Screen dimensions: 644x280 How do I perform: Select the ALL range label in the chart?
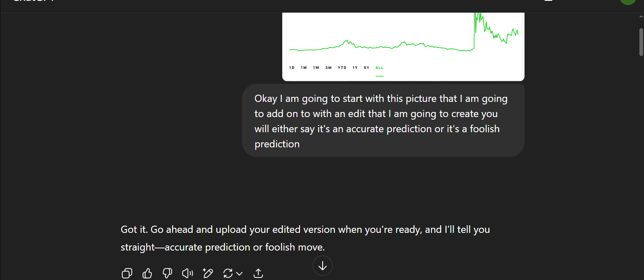(x=379, y=68)
